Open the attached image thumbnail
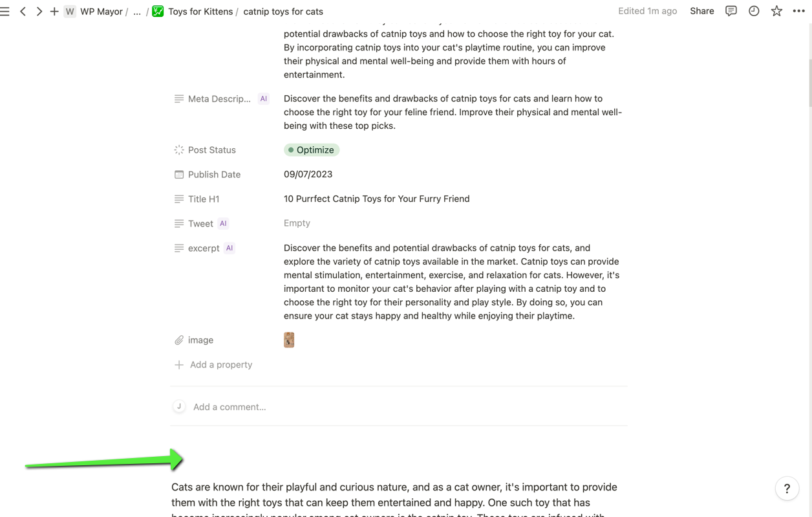Screen dimensions: 812x517 click(289, 340)
